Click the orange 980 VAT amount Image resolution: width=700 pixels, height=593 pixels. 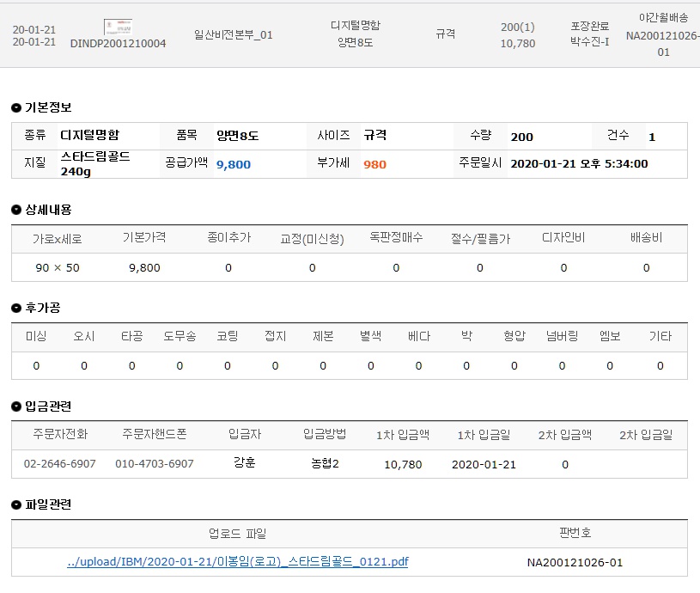tap(374, 164)
